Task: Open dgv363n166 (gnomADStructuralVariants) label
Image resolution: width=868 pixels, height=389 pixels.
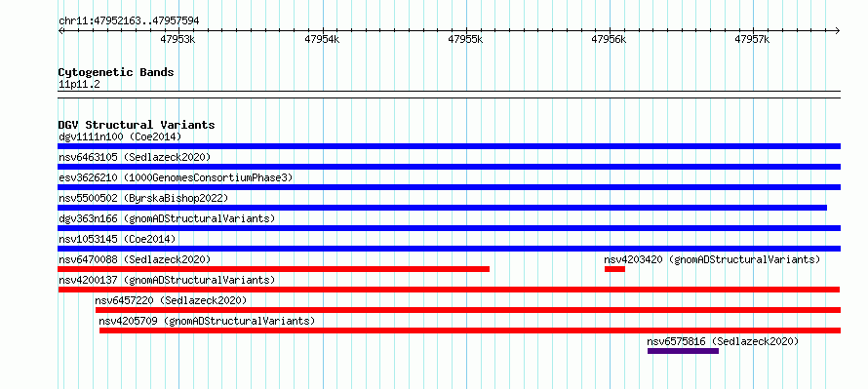Action: tap(167, 218)
